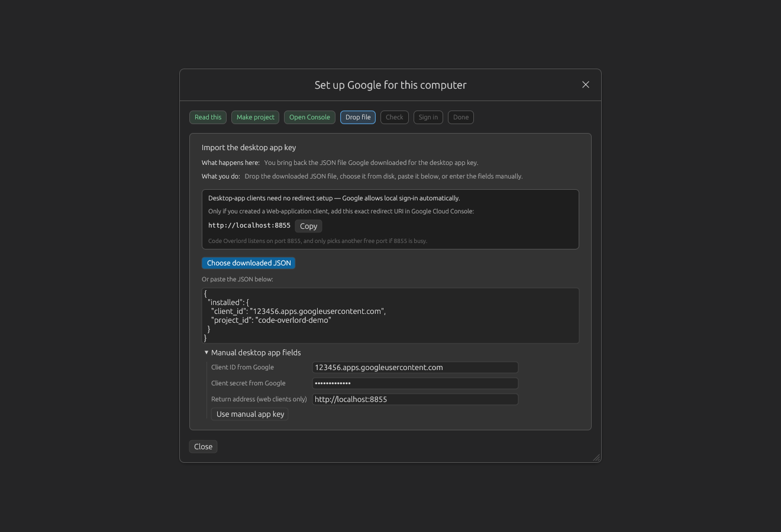Click the "What you do:" label
The height and width of the screenshot is (532, 781).
point(221,176)
